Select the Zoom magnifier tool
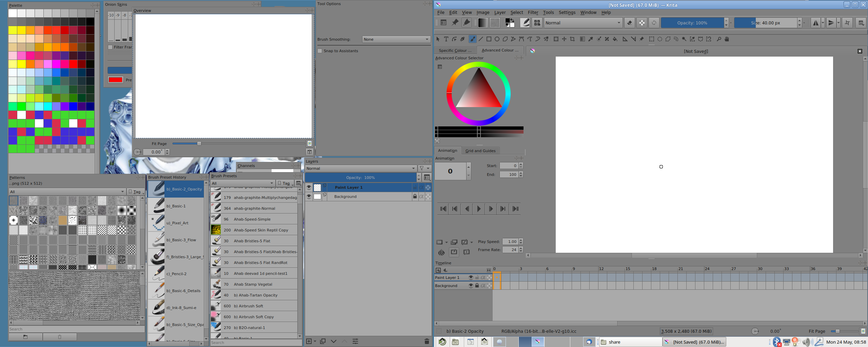 pyautogui.click(x=719, y=39)
